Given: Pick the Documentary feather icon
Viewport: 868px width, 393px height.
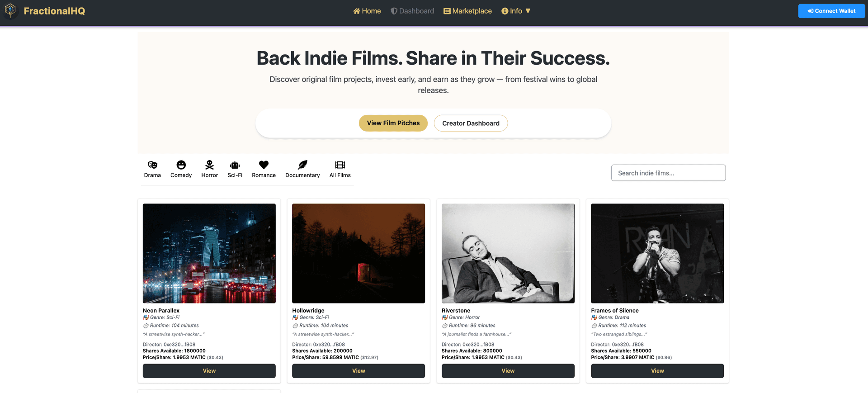Looking at the screenshot, I should click(x=302, y=165).
